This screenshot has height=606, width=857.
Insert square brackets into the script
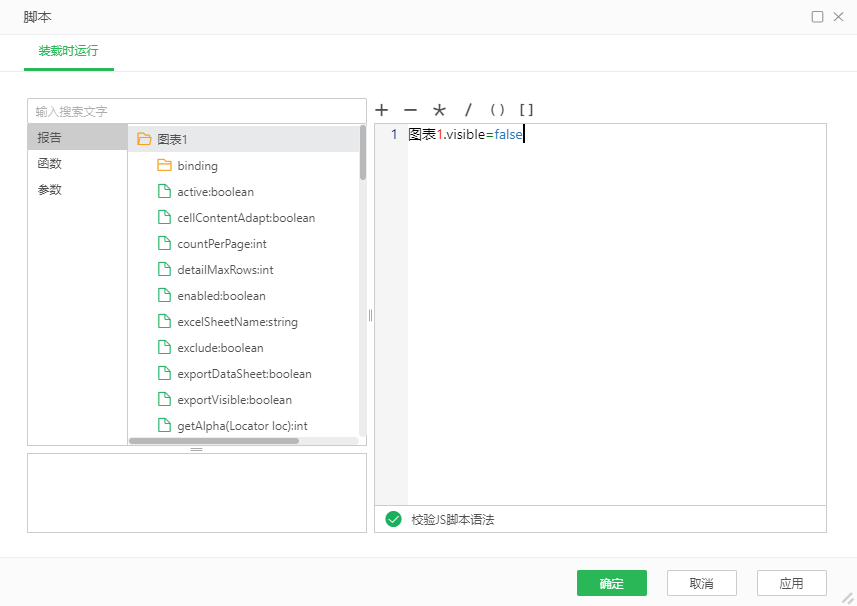pos(526,110)
